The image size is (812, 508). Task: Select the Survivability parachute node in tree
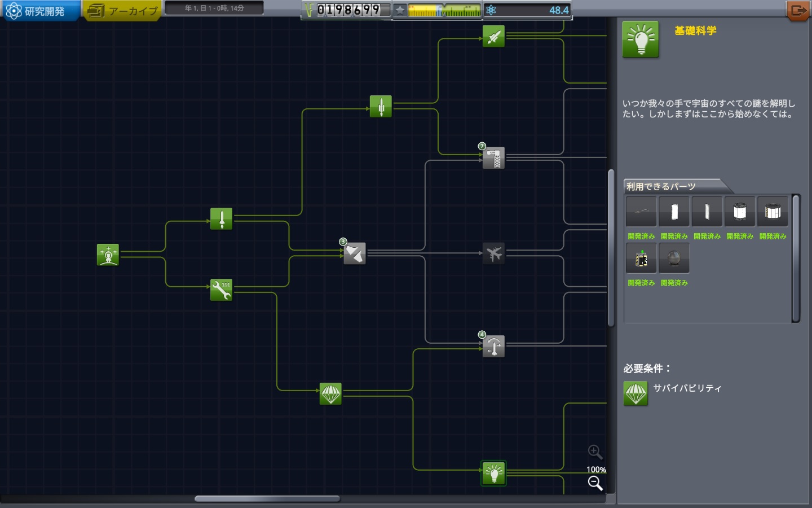click(330, 393)
